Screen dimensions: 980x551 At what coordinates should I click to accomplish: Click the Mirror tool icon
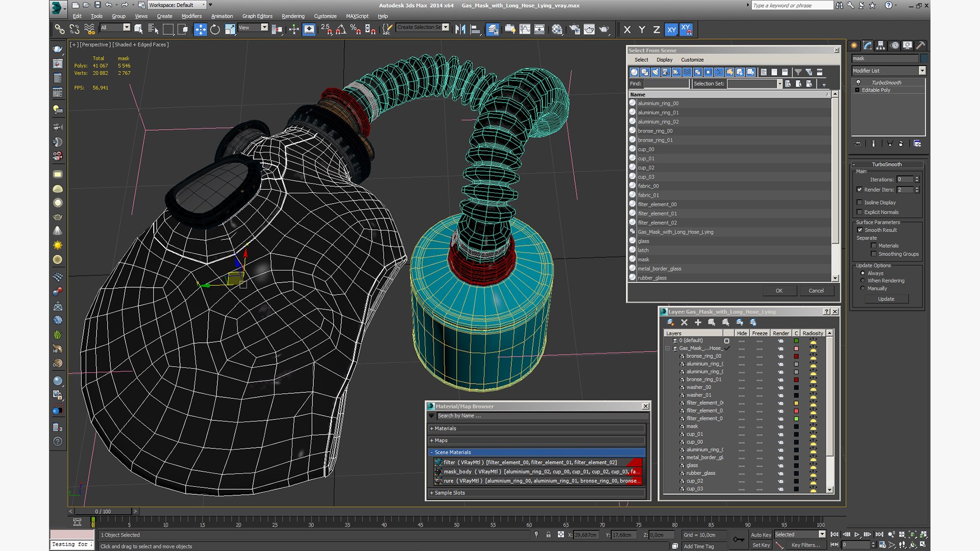click(x=460, y=29)
